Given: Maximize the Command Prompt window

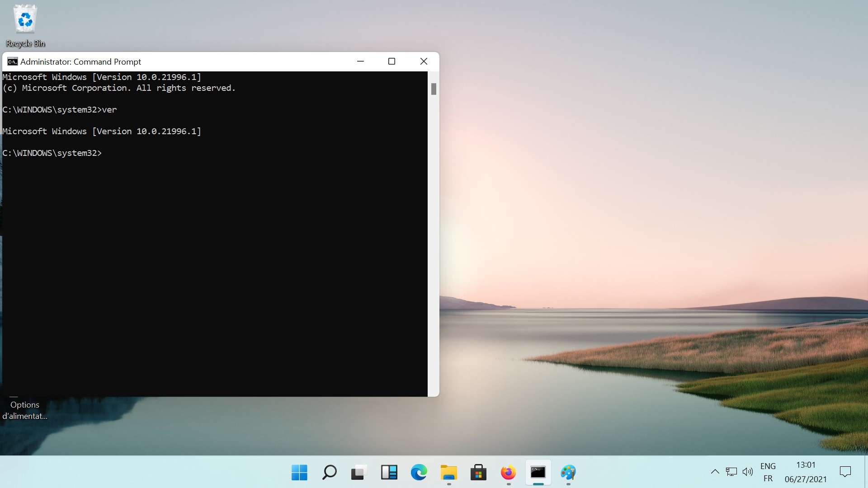Looking at the screenshot, I should pyautogui.click(x=392, y=61).
